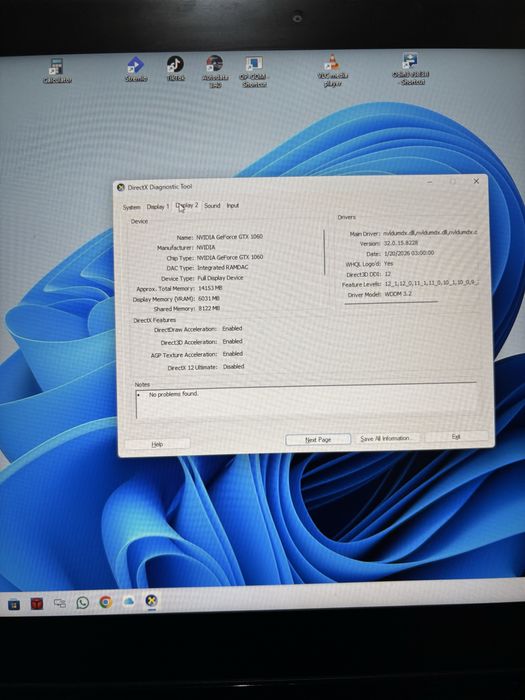This screenshot has height=700, width=525.
Task: Click the Help button
Action: point(157,444)
